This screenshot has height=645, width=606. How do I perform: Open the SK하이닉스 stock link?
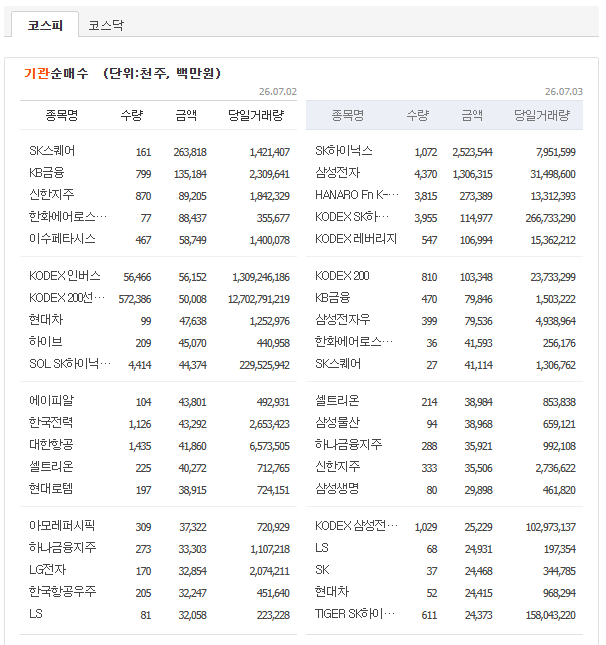(344, 151)
